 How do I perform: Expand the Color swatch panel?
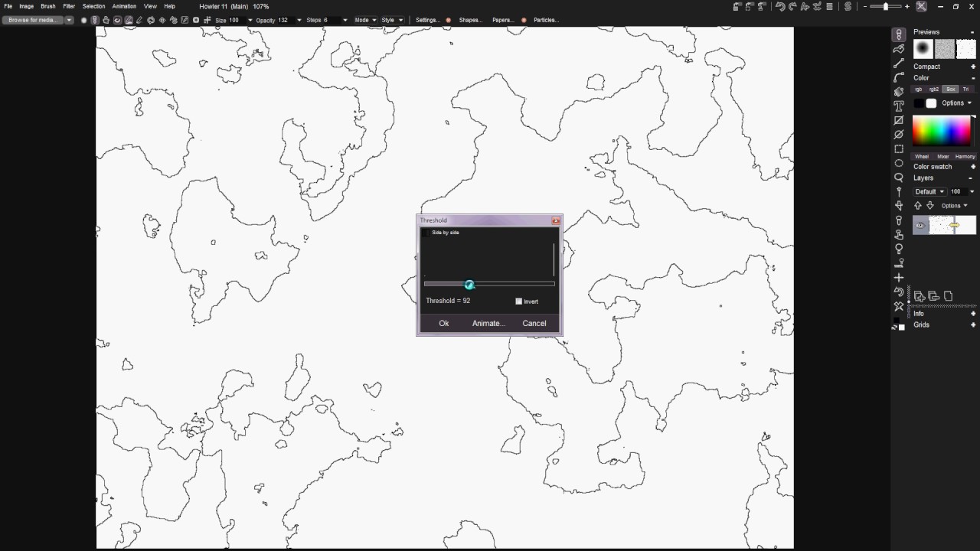point(973,167)
